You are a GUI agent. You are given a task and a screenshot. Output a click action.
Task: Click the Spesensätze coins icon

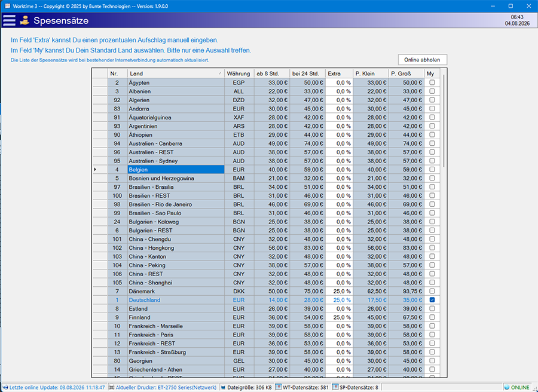[x=25, y=20]
